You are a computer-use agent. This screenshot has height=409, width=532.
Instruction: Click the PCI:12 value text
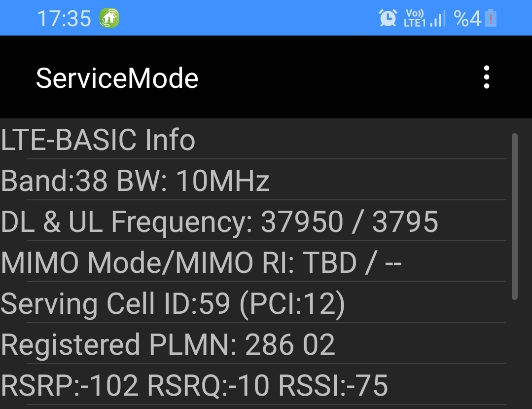pyautogui.click(x=292, y=303)
